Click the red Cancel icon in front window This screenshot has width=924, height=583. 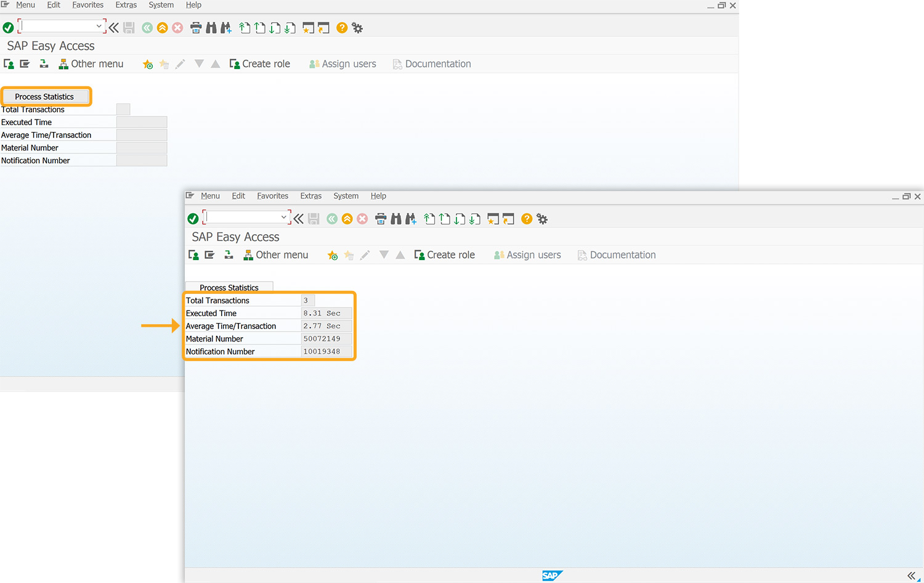tap(363, 219)
